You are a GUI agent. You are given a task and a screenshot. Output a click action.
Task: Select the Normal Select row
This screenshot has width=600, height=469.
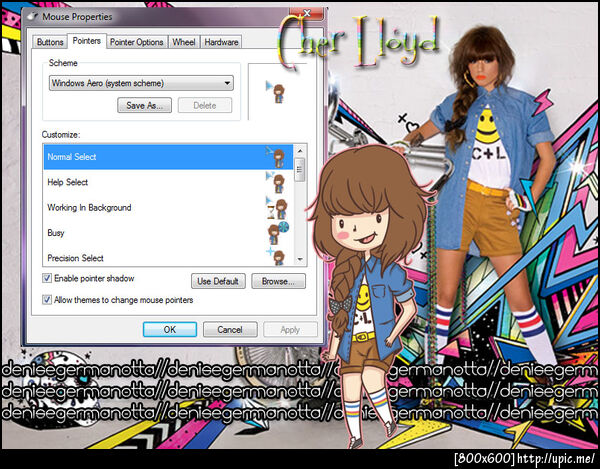pyautogui.click(x=168, y=157)
